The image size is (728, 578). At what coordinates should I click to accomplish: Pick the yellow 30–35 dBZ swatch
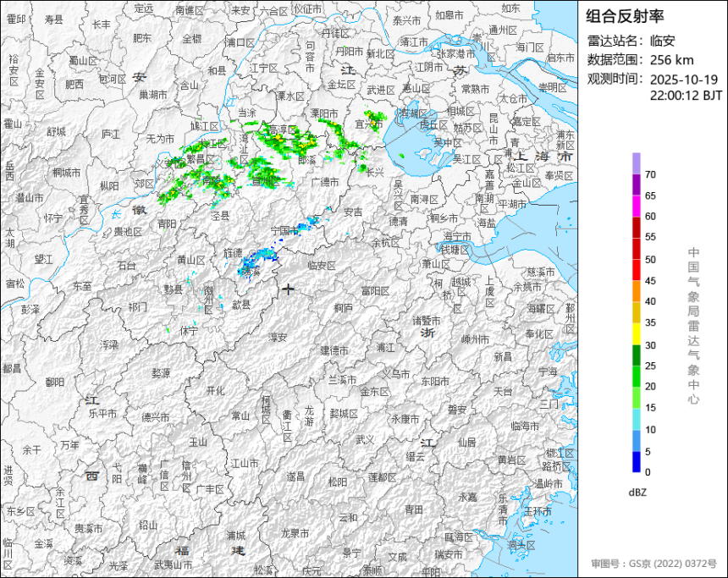point(636,333)
